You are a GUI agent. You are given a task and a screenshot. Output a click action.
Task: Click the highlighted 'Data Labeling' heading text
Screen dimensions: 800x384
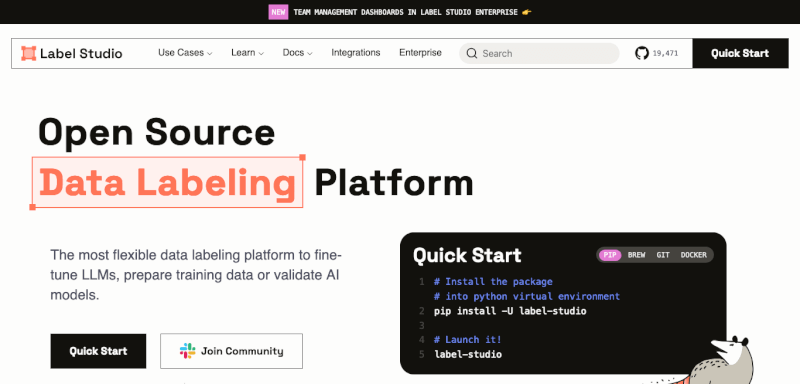tap(167, 183)
